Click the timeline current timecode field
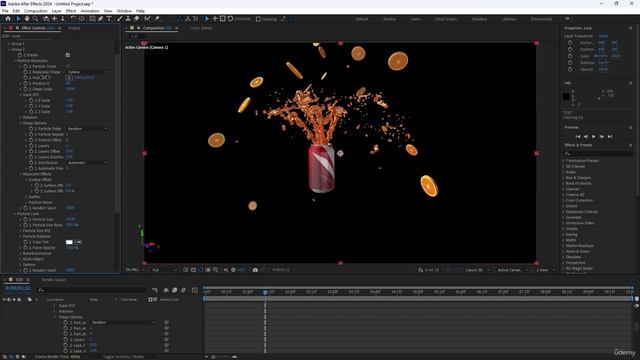The image size is (640, 360). [x=18, y=288]
